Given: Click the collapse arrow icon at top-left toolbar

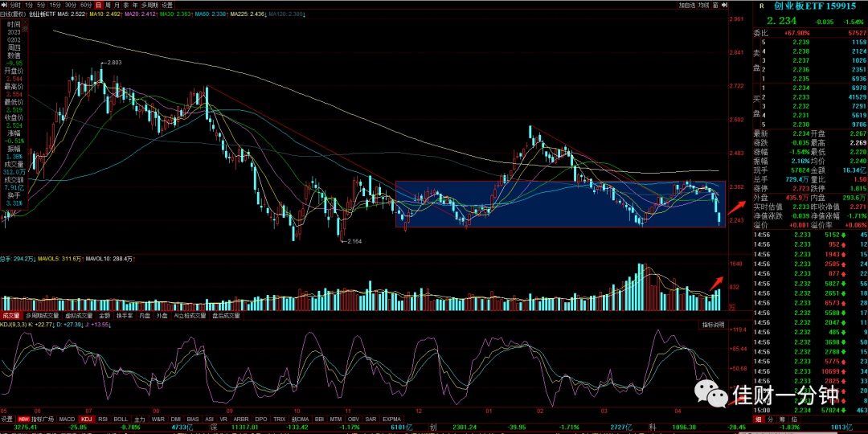Looking at the screenshot, I should [x=5, y=5].
